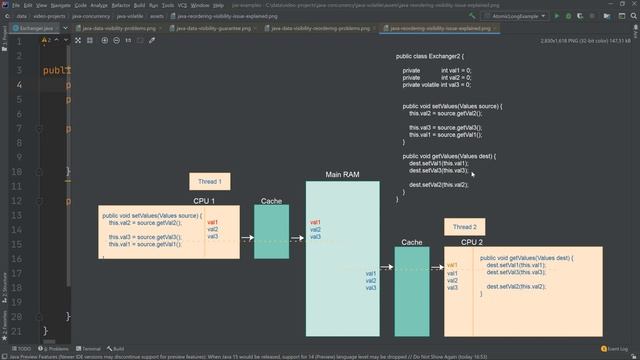Open the Window menu

200,5
